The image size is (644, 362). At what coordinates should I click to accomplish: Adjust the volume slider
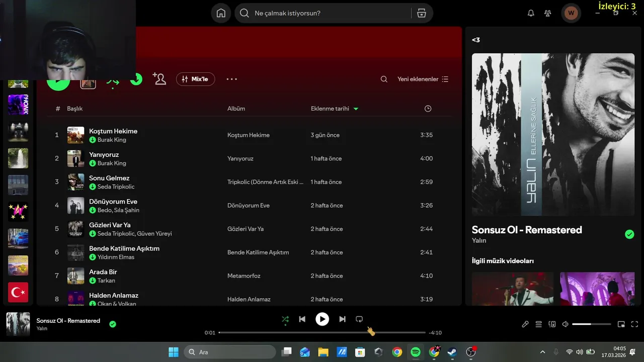591,324
